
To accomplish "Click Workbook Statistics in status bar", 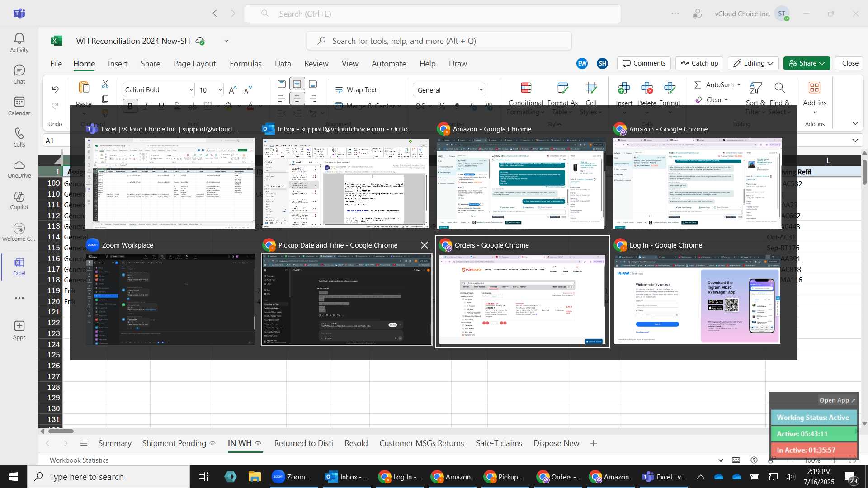I will pyautogui.click(x=79, y=460).
